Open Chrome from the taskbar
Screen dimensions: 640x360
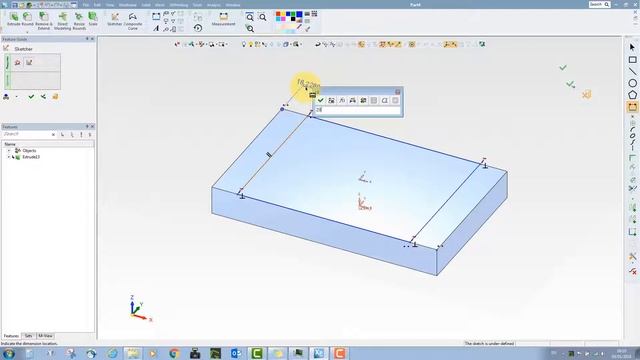[174, 353]
